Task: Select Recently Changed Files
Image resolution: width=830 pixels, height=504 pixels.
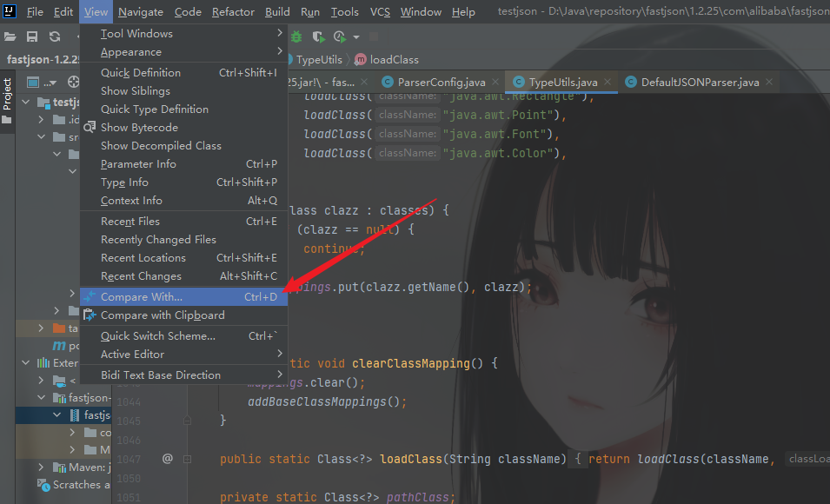Action: 183,239
